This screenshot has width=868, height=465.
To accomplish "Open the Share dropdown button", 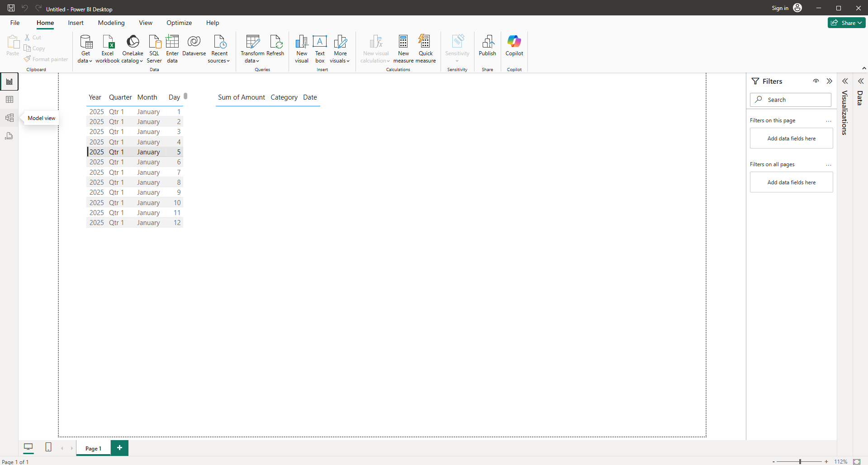I will (x=846, y=23).
